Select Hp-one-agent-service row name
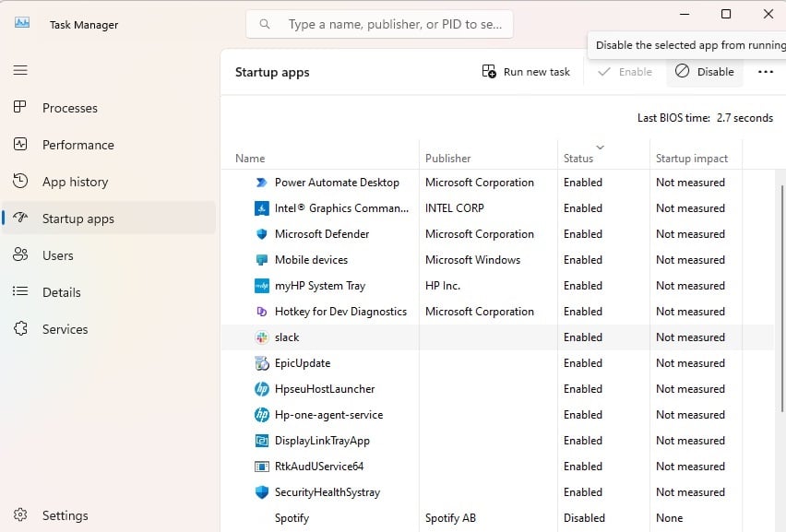The image size is (786, 532). (328, 415)
